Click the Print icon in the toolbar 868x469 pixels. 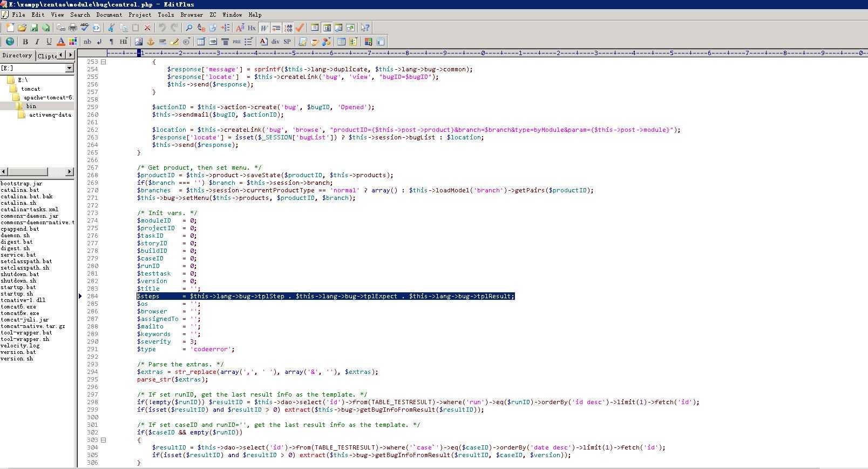73,28
